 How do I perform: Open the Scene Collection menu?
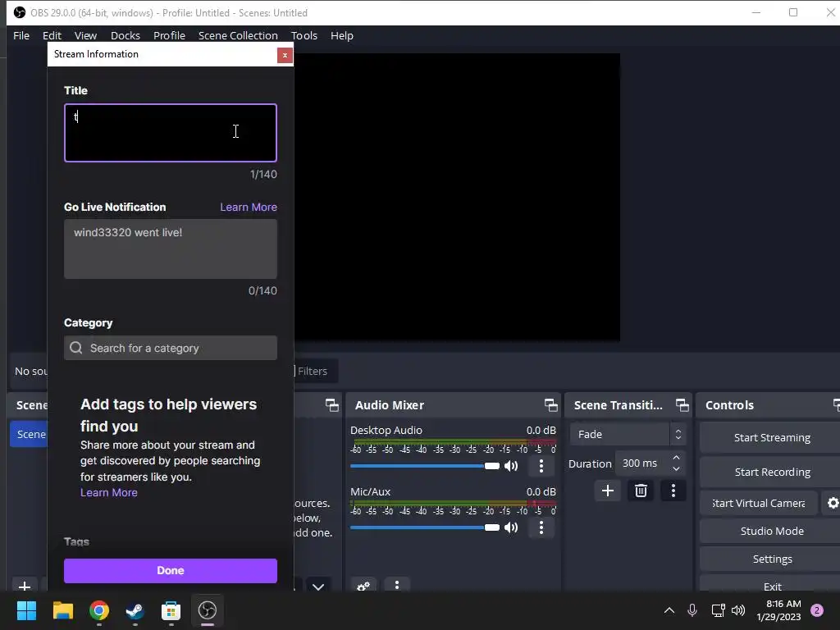click(x=238, y=35)
